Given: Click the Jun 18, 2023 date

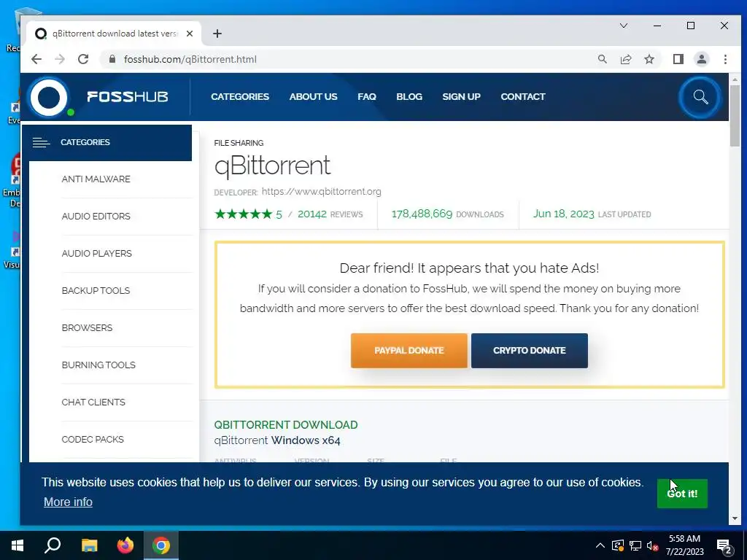Looking at the screenshot, I should click(564, 214).
